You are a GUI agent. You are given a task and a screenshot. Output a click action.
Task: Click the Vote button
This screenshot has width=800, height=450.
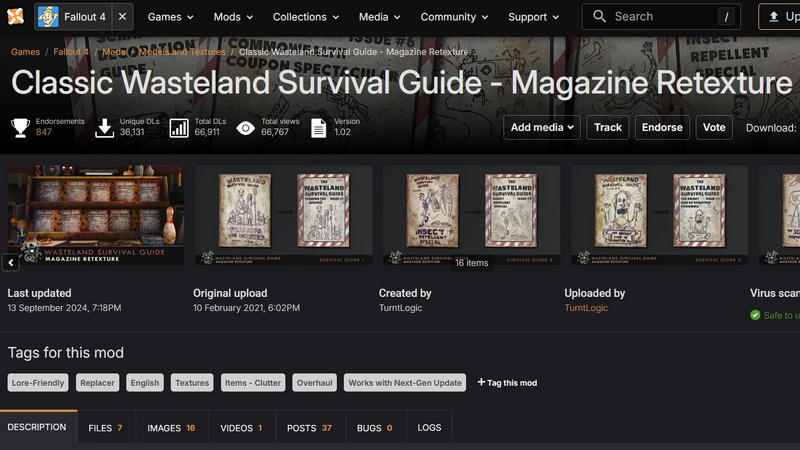(x=714, y=128)
